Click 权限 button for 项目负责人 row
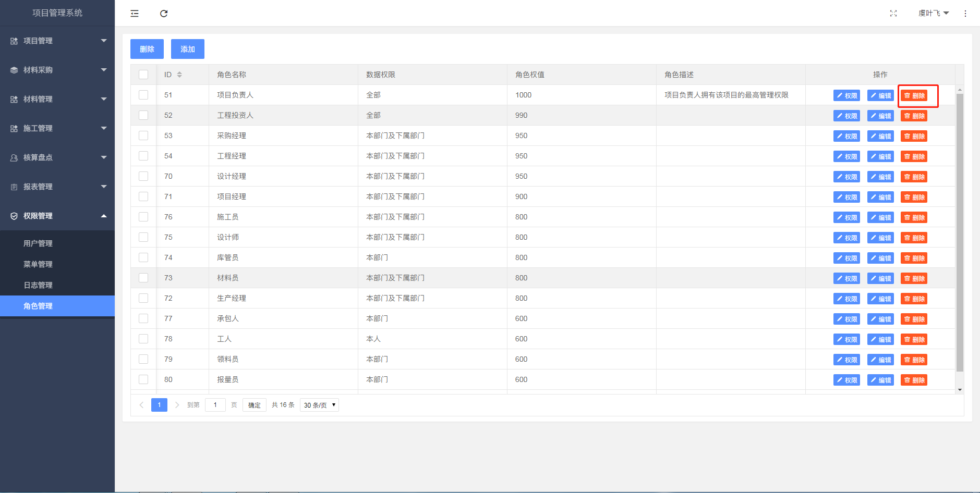 pyautogui.click(x=846, y=95)
